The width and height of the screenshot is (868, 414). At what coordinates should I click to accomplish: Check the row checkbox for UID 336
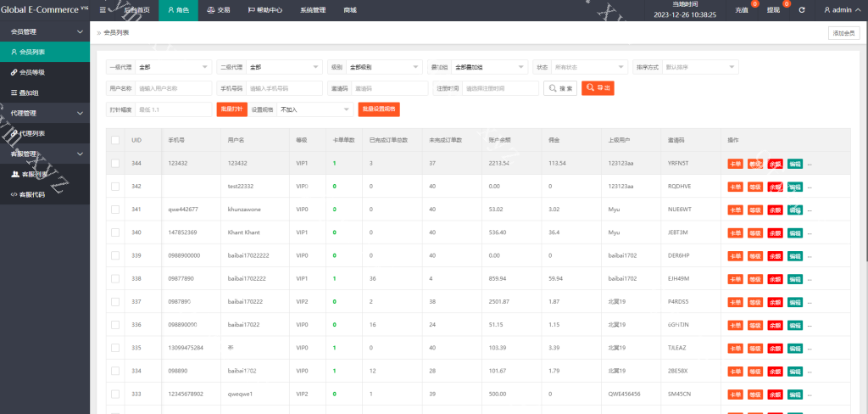(115, 325)
